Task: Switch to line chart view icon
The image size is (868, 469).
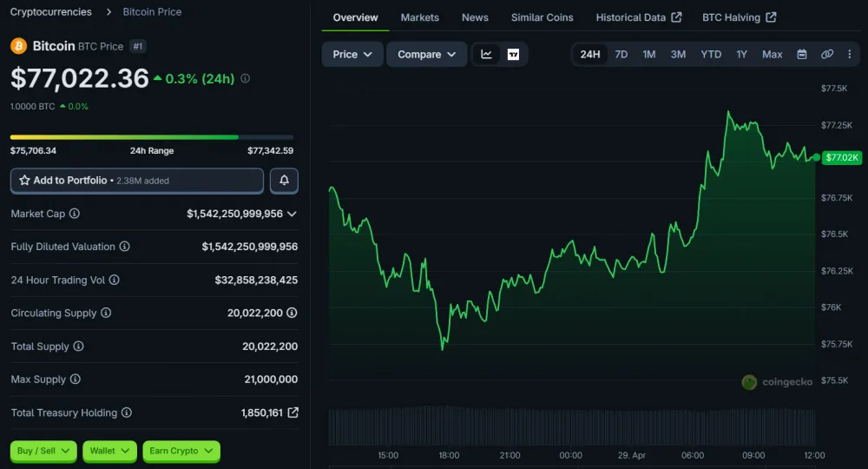Action: 487,54
